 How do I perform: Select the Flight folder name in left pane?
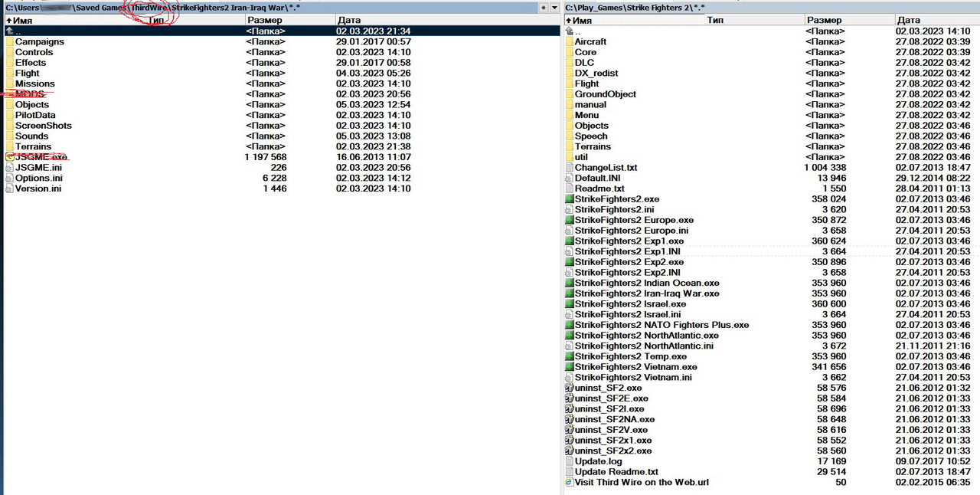point(28,74)
